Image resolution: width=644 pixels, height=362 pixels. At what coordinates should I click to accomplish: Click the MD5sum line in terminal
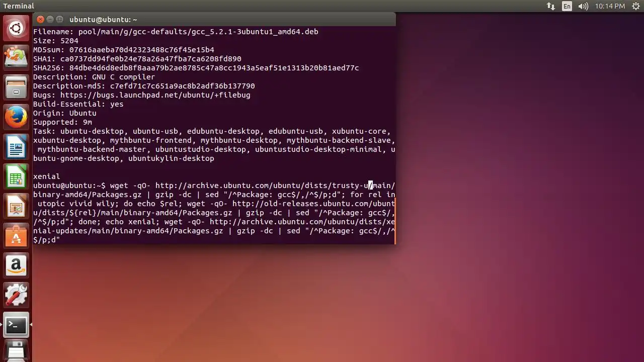tap(123, 50)
